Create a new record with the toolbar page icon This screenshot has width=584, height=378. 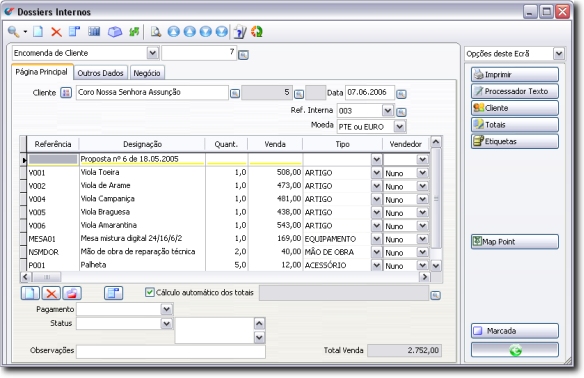(x=38, y=32)
